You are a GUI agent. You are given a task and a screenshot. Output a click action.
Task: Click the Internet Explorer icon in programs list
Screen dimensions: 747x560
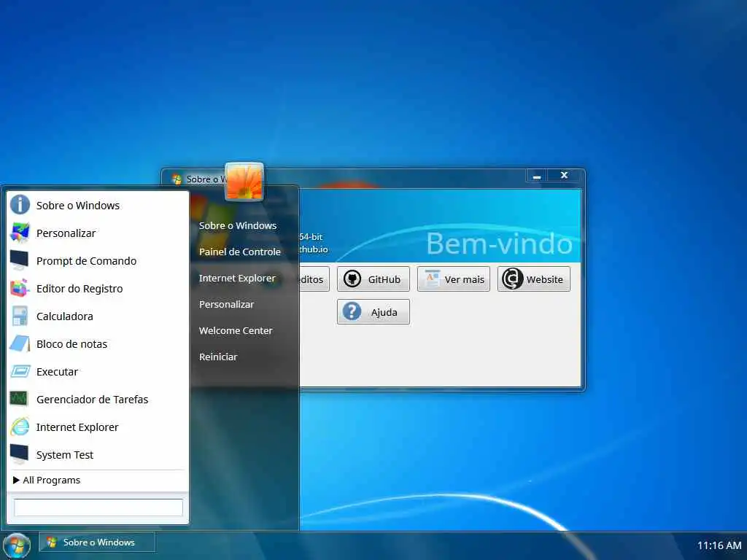click(x=20, y=426)
